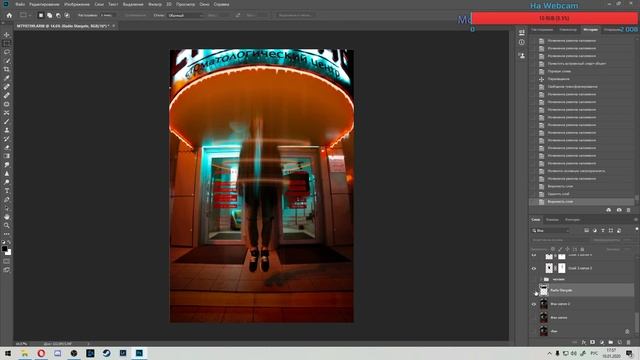Create new group folder icon
640x360 pixels.
[611, 342]
